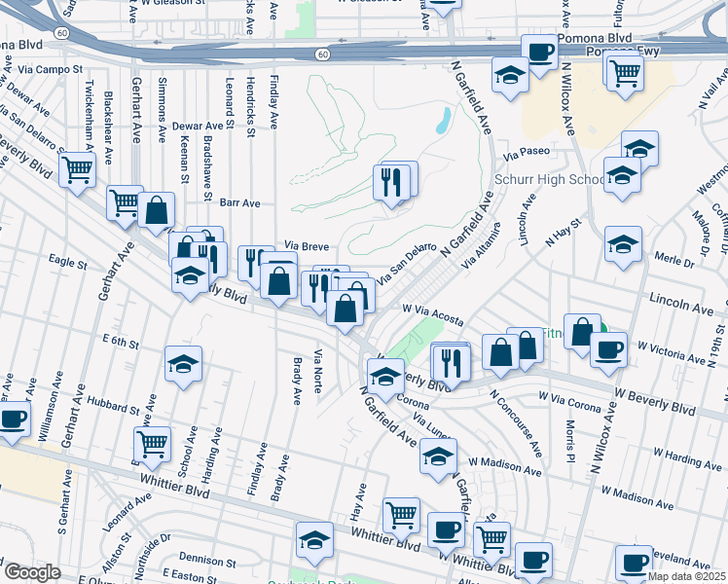The width and height of the screenshot is (728, 584).
Task: Click the Via Campo St label
Action: (x=51, y=70)
